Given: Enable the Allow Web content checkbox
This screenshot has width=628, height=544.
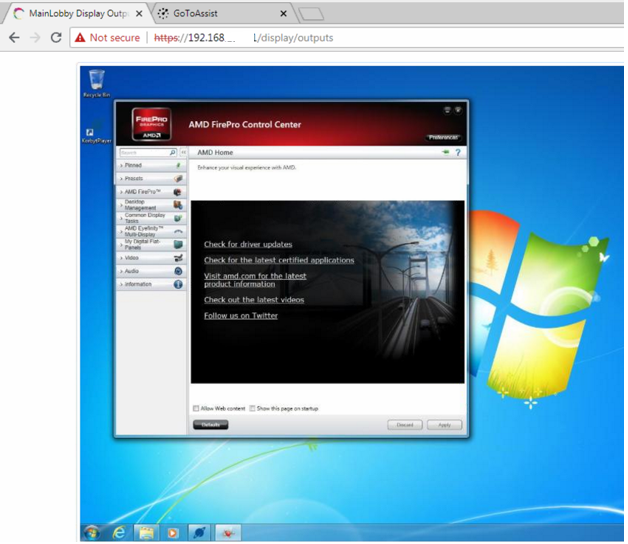Looking at the screenshot, I should tap(196, 408).
